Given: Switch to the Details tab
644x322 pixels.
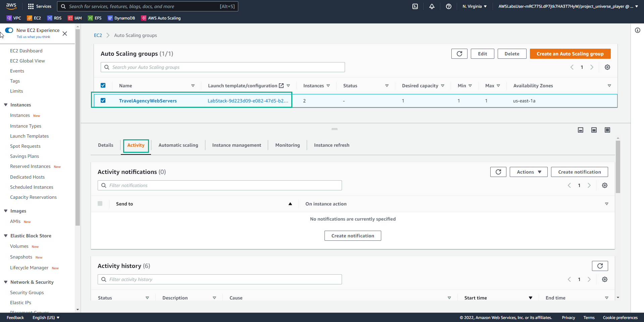Looking at the screenshot, I should pyautogui.click(x=106, y=145).
